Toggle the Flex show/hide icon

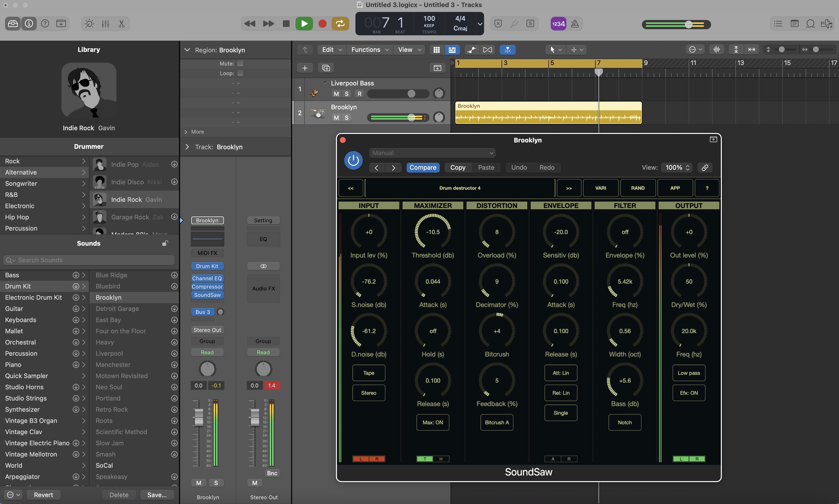coord(487,50)
